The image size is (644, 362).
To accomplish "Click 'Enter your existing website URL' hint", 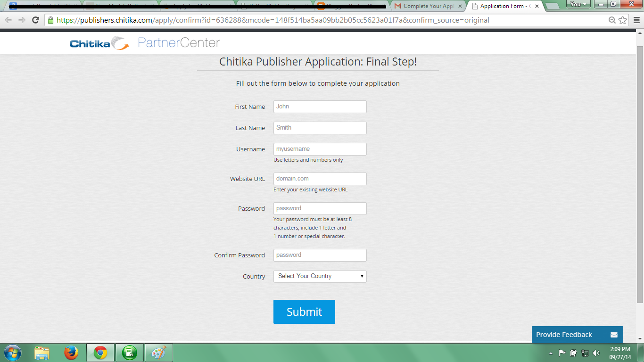I will (311, 189).
